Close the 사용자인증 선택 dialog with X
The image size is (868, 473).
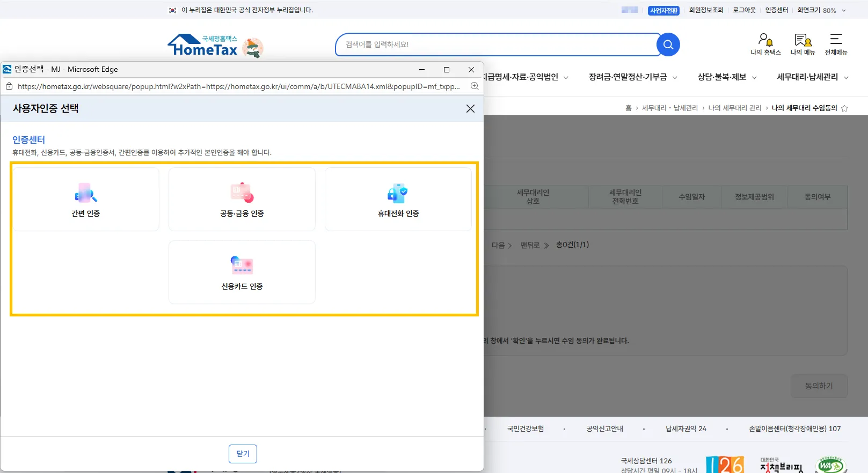[x=470, y=108]
